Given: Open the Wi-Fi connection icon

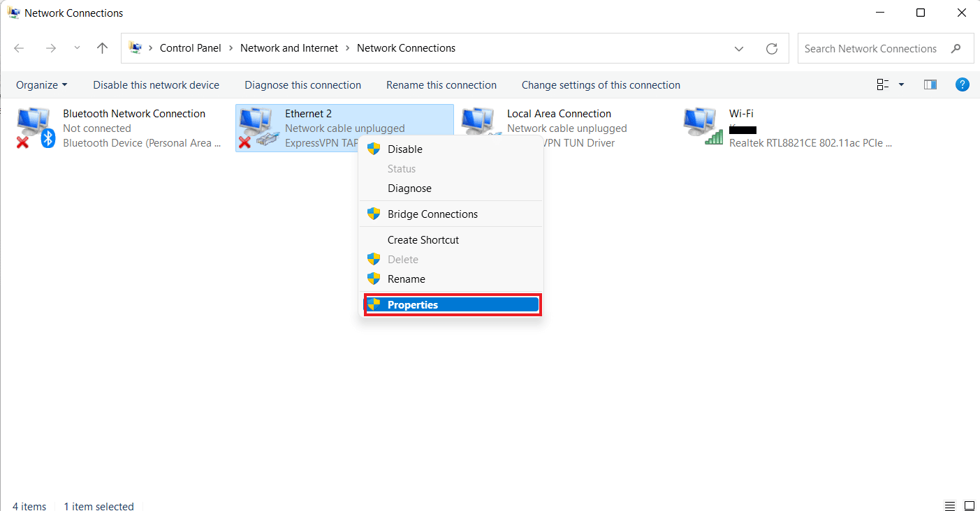Looking at the screenshot, I should 701,122.
